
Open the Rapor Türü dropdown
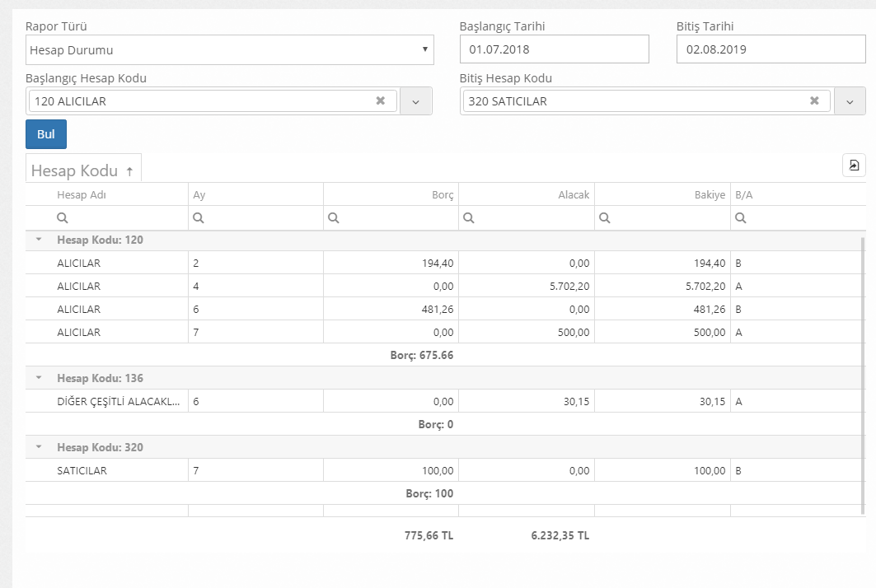coord(229,49)
